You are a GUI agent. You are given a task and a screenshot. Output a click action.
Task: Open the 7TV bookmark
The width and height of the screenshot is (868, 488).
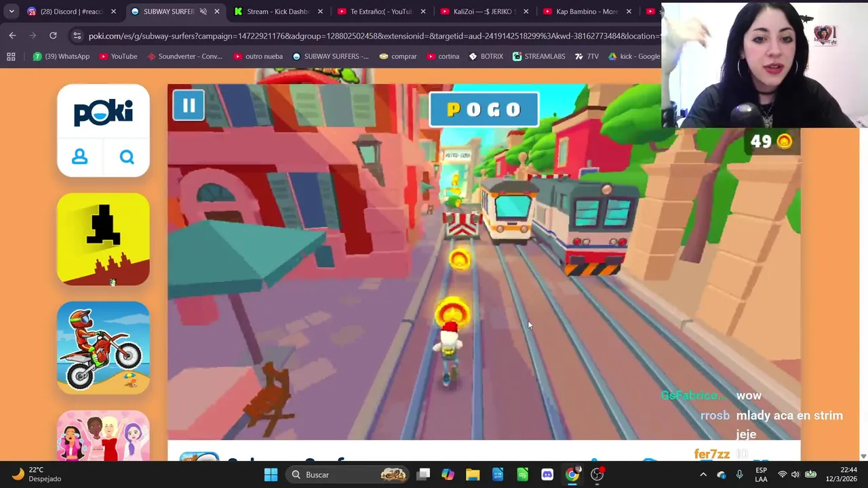[x=587, y=56]
